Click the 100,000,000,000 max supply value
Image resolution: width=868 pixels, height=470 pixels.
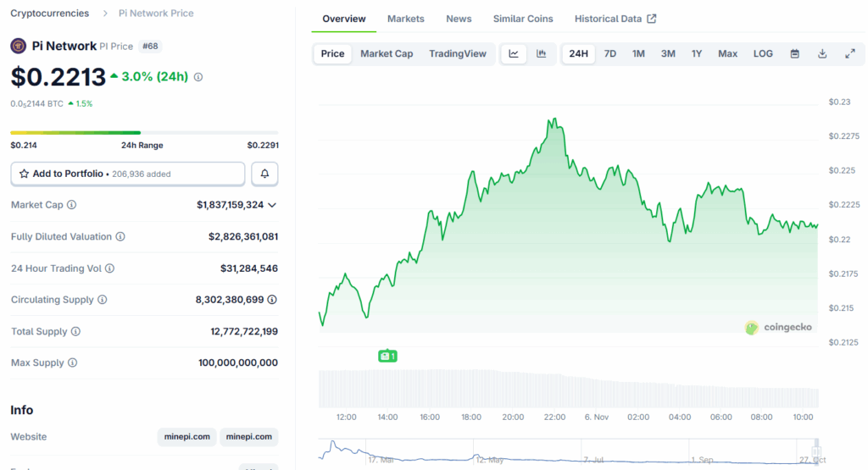238,362
